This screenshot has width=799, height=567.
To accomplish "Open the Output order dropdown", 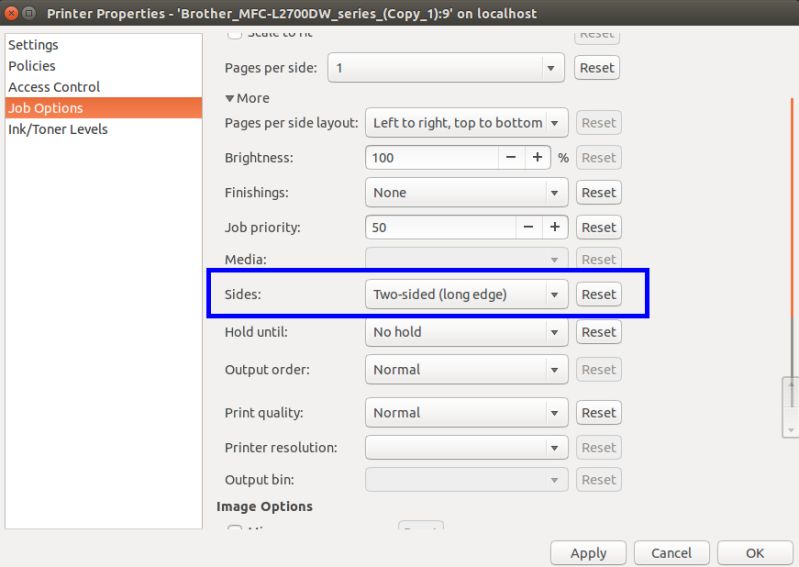I will coord(466,370).
